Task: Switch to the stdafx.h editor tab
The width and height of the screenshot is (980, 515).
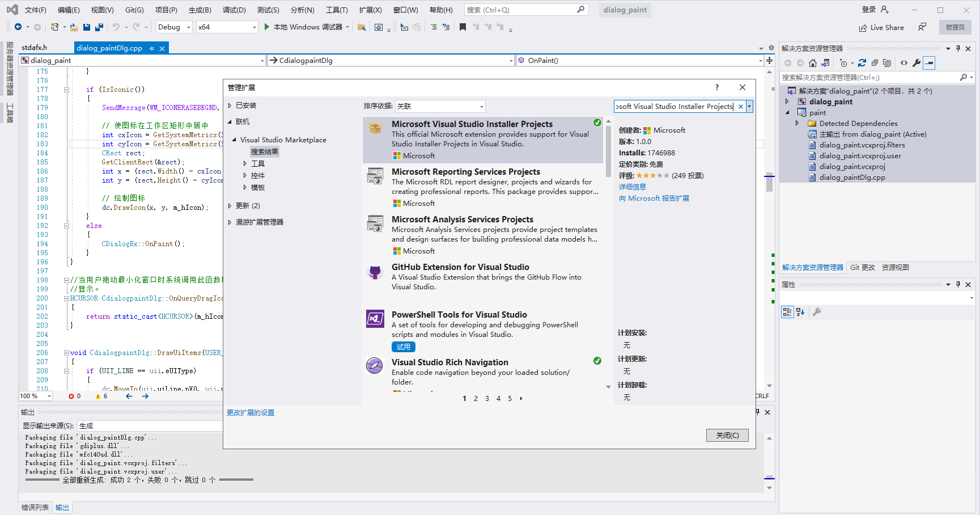Action: (x=35, y=48)
